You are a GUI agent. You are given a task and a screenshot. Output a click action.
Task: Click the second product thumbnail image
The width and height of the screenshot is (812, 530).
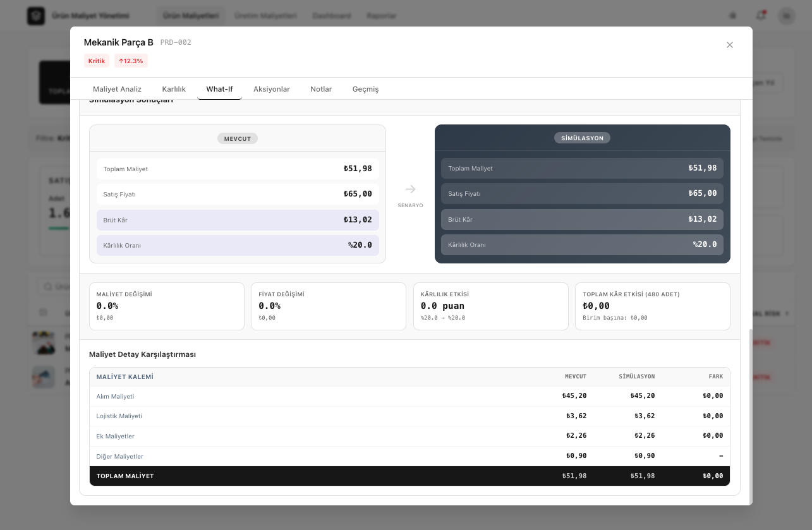click(44, 377)
